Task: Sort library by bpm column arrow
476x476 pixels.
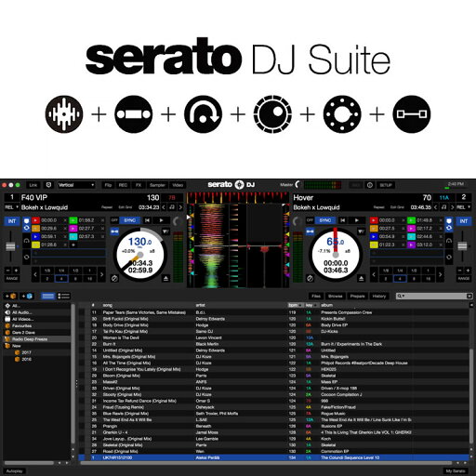Action: tap(300, 306)
